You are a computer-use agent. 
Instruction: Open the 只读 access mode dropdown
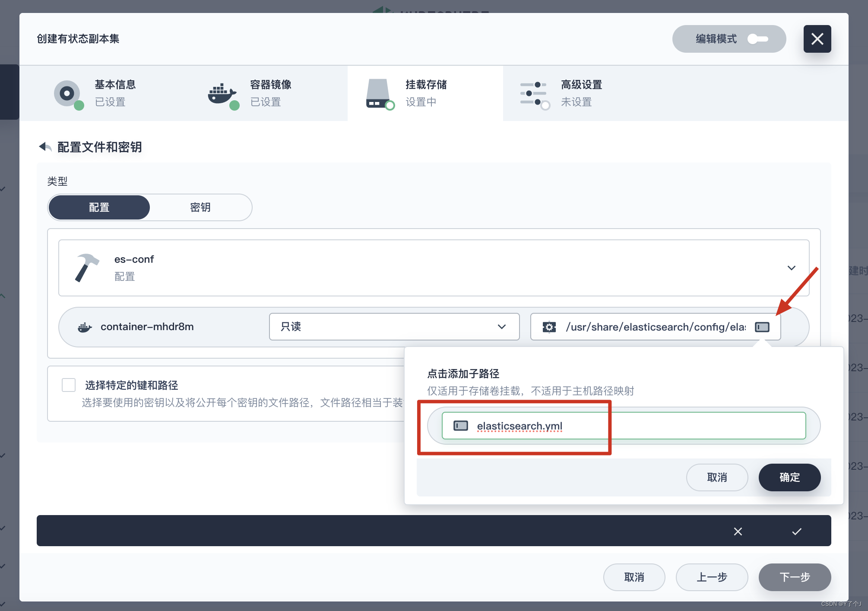point(394,327)
